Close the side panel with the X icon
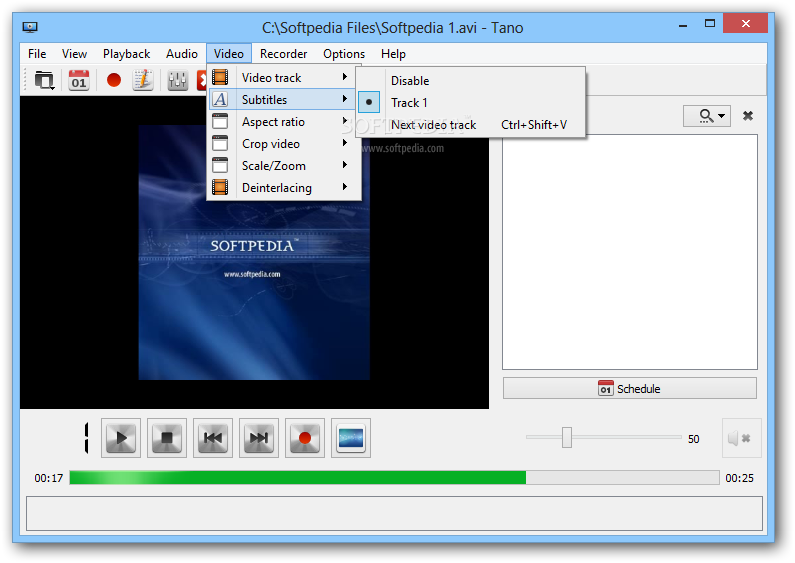Image resolution: width=795 pixels, height=563 pixels. [747, 116]
